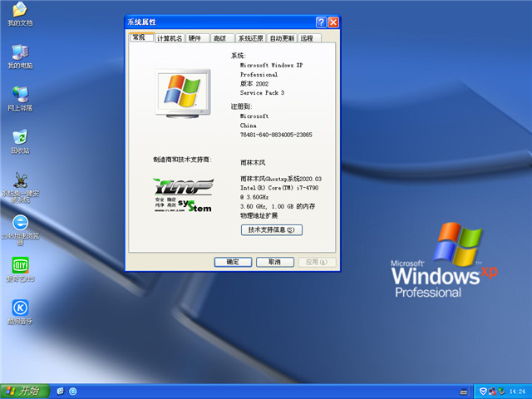Switch to the 远程 tab

point(309,38)
